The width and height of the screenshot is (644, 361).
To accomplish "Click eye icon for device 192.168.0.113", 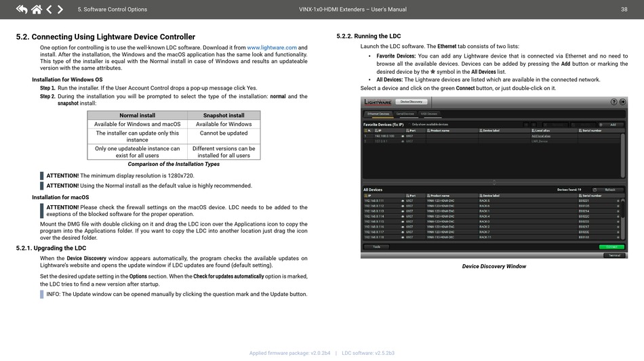I will (403, 211).
